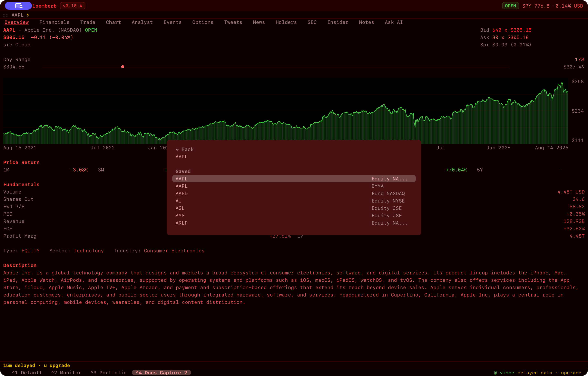588x376 pixels.
Task: Go to the News tab
Action: 259,22
